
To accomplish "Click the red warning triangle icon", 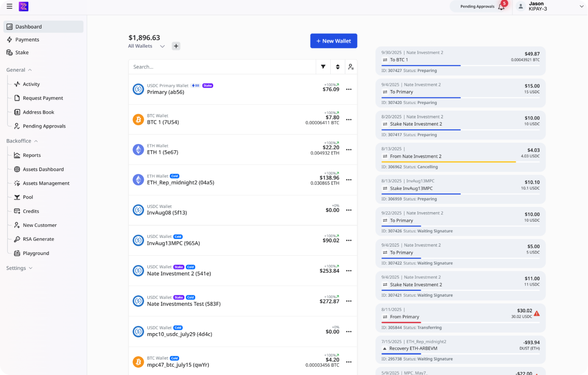I will pos(537,313).
